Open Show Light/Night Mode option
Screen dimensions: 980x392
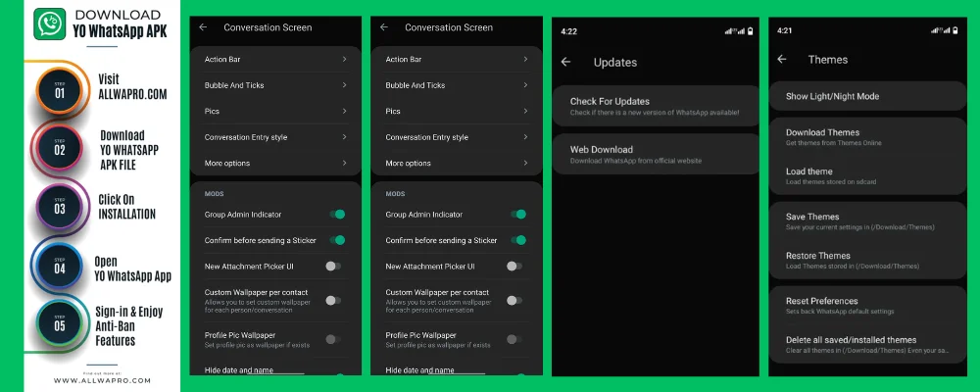tap(867, 96)
